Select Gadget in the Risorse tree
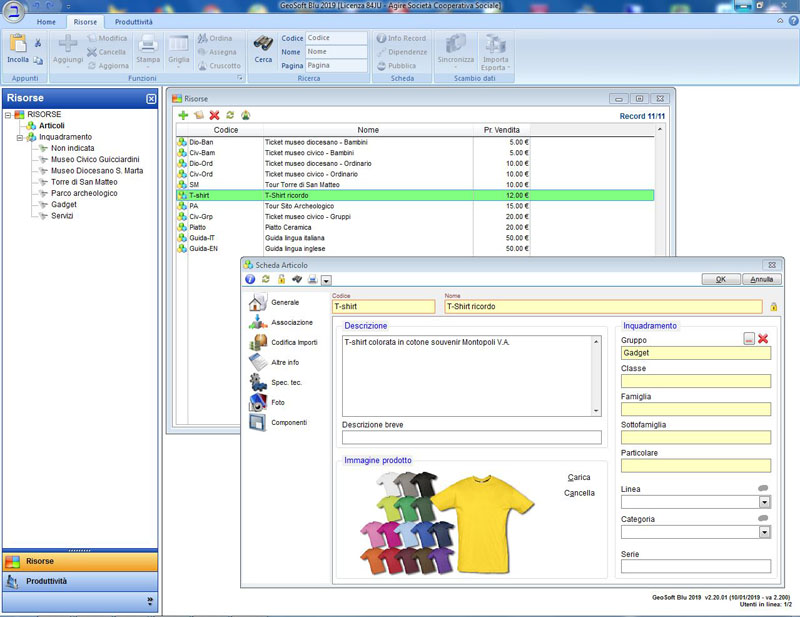Viewport: 800px width, 617px height. point(64,204)
